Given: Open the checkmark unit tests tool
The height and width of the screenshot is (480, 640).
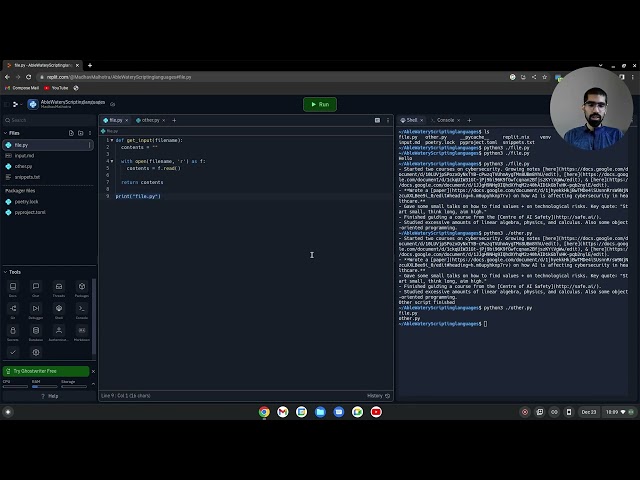Looking at the screenshot, I should pyautogui.click(x=13, y=352).
